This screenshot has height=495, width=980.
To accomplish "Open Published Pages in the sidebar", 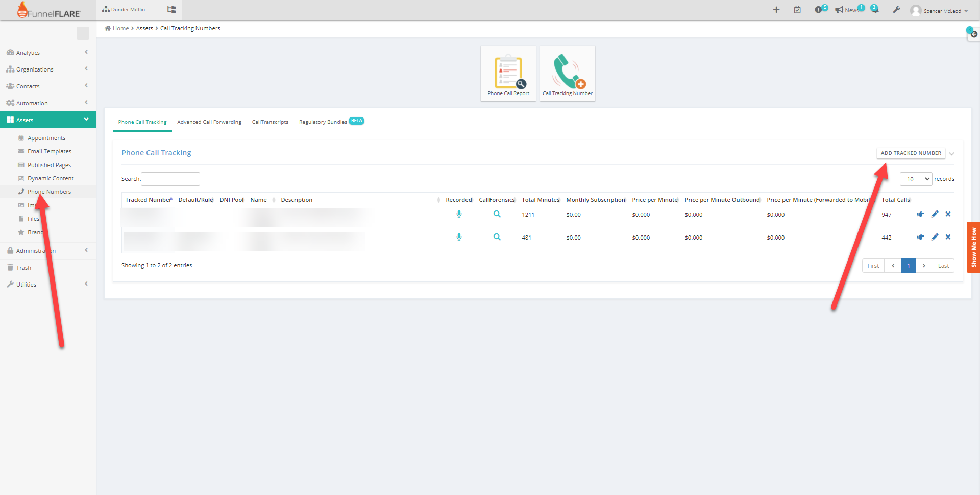I will (x=49, y=165).
